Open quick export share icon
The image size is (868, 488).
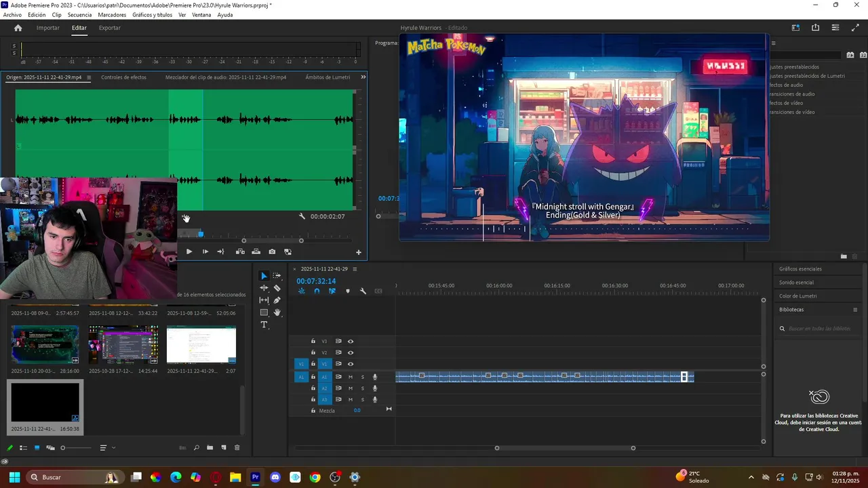(x=815, y=28)
